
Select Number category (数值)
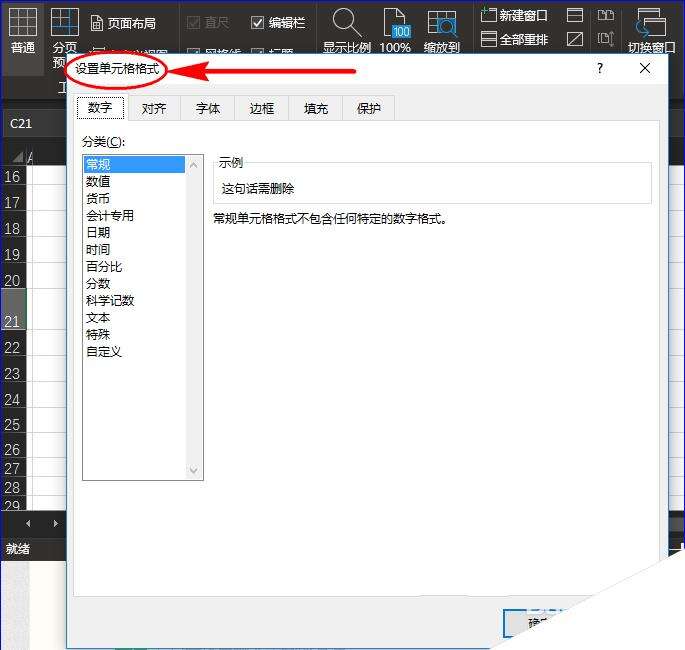pos(134,181)
